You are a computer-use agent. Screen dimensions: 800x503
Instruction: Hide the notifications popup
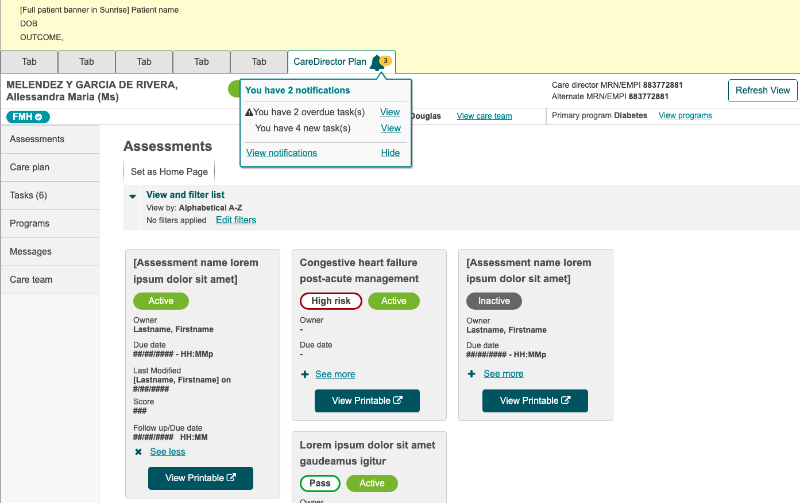tap(390, 153)
